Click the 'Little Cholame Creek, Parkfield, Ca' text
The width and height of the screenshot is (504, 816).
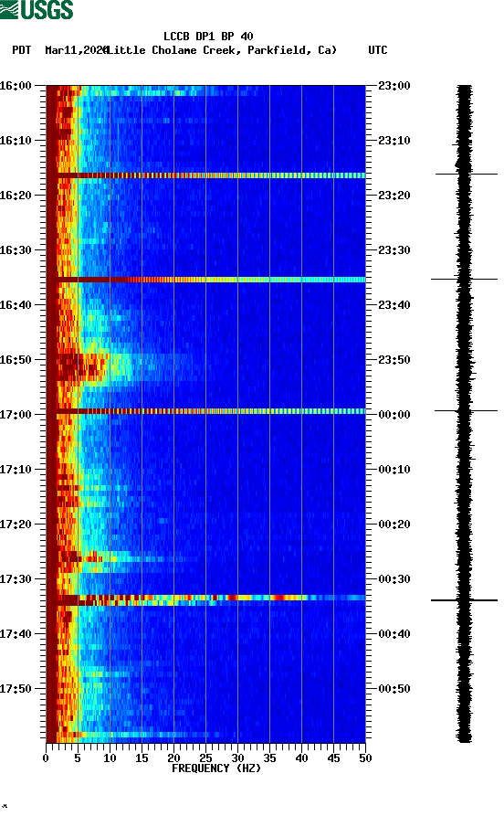coord(221,50)
